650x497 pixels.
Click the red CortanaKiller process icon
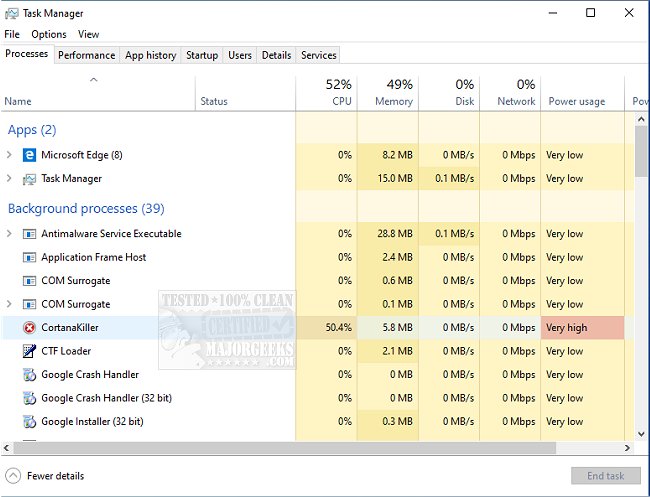tap(29, 327)
